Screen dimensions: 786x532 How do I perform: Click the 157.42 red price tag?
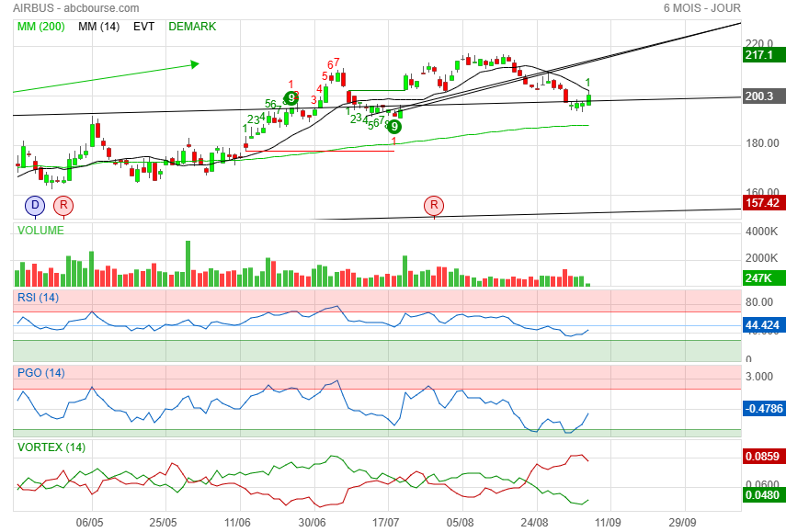(763, 203)
